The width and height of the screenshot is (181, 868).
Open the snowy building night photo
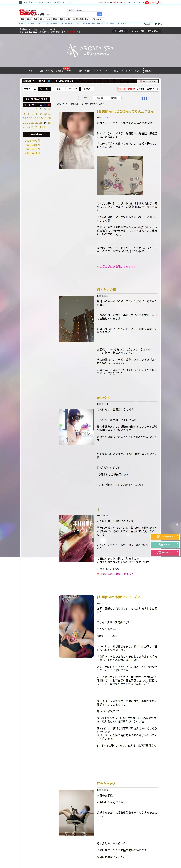(x=76, y=319)
